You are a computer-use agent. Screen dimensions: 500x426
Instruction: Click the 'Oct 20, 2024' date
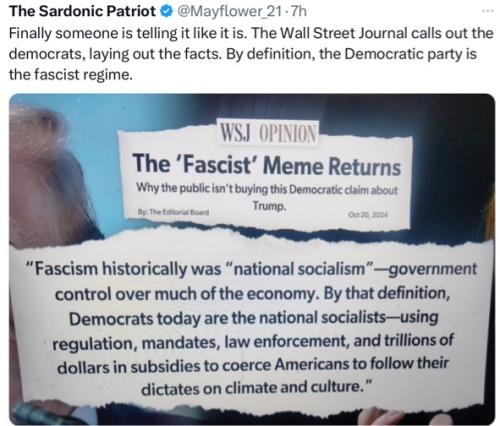(368, 215)
